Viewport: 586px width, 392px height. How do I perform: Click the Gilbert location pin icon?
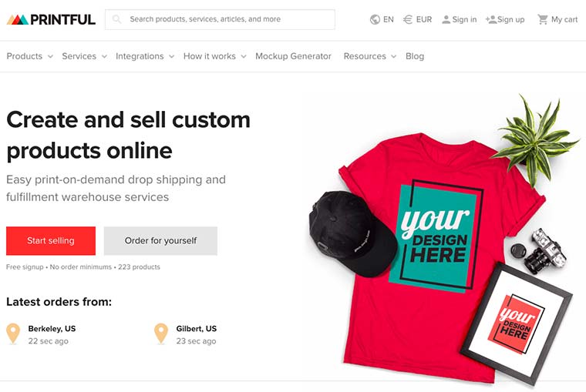(x=160, y=333)
